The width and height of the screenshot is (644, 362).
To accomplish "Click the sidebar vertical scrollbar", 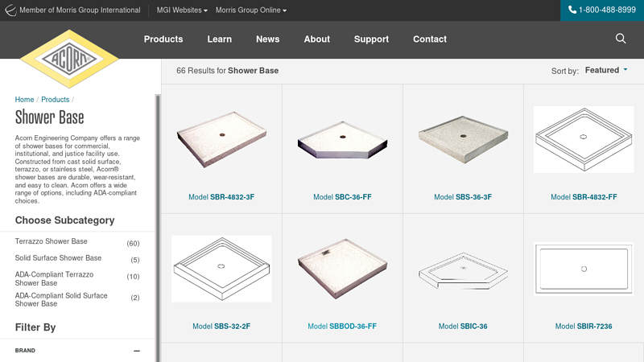I will click(x=158, y=225).
